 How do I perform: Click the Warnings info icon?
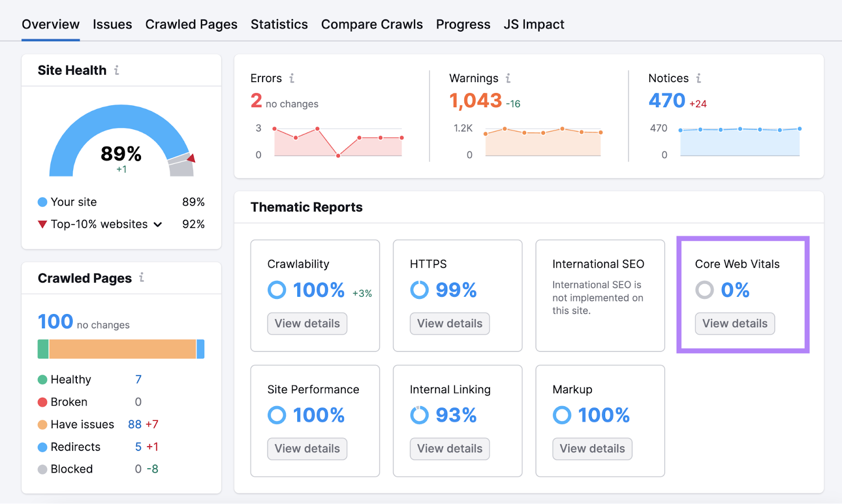(508, 78)
